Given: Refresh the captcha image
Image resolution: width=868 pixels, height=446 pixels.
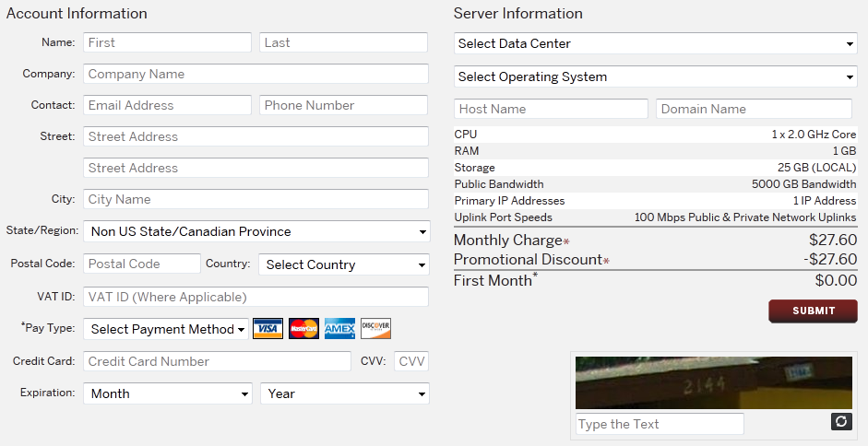Looking at the screenshot, I should coord(840,422).
